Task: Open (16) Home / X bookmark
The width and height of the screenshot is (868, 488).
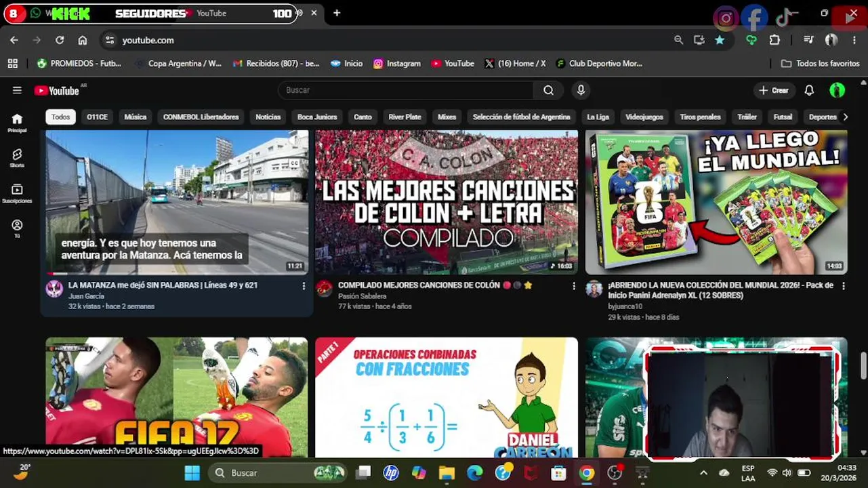Action: coord(515,63)
